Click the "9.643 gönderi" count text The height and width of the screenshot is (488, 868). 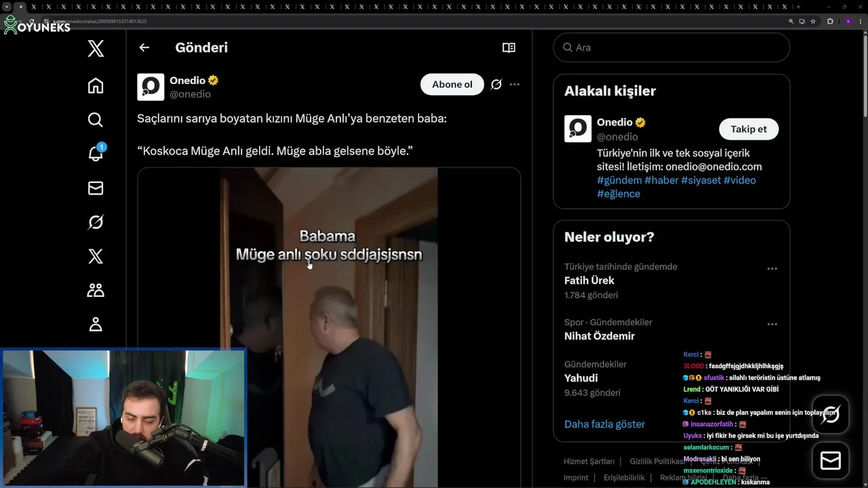coord(592,393)
